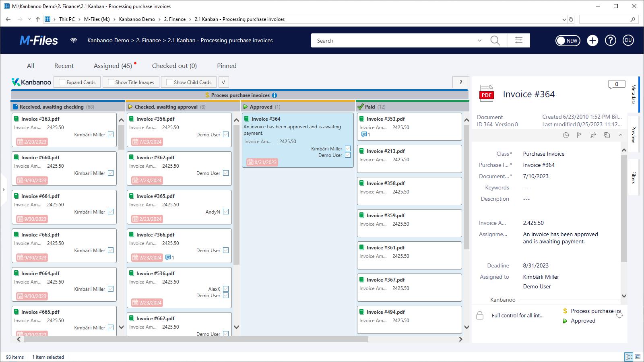The width and height of the screenshot is (644, 362).
Task: Open the recent locations dropdown arrow
Action: (x=29, y=19)
